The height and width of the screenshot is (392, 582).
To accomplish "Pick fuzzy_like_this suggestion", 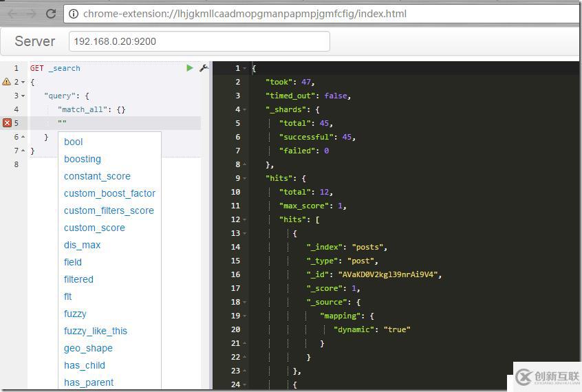I will [x=96, y=331].
